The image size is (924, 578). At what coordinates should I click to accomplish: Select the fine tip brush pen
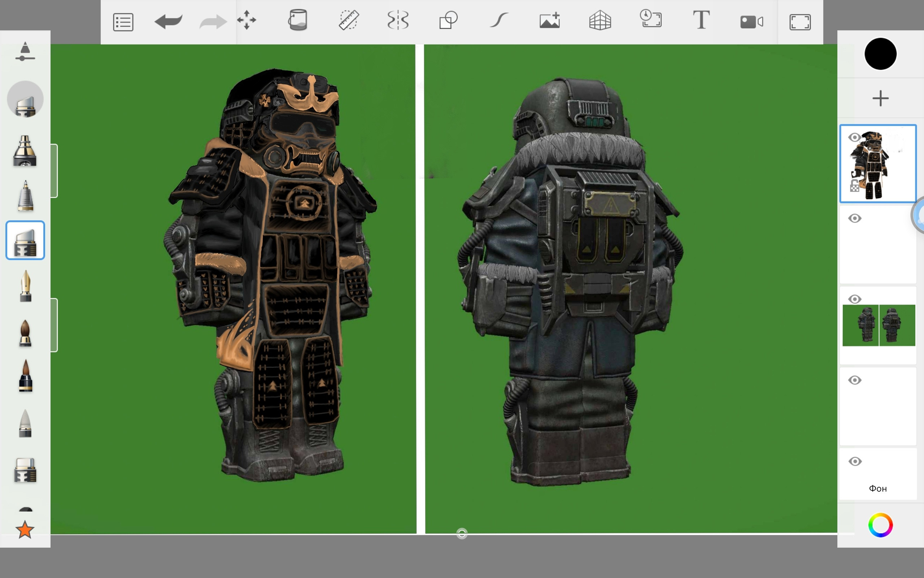[26, 375]
